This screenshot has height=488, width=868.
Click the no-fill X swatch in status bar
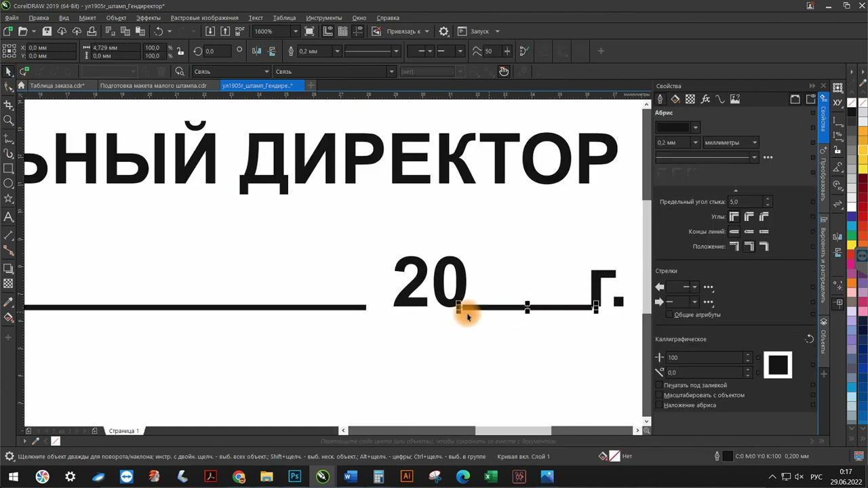tap(614, 456)
